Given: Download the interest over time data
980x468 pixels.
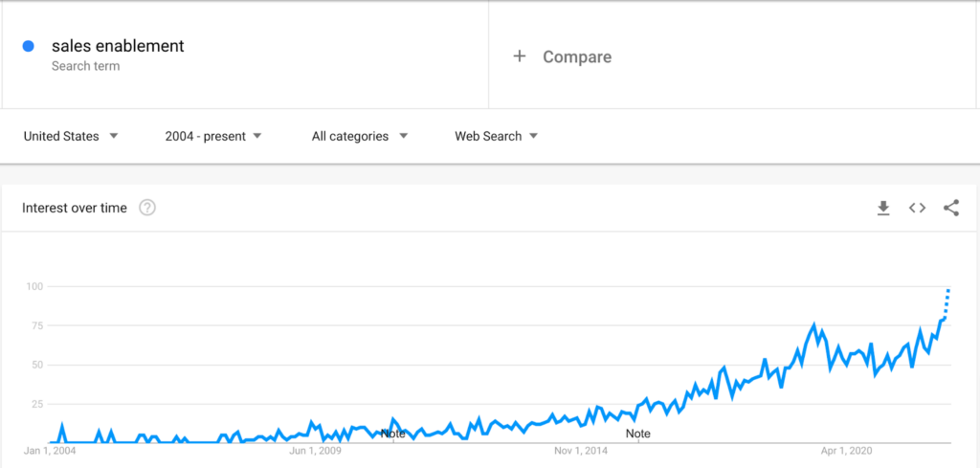Looking at the screenshot, I should click(x=883, y=208).
